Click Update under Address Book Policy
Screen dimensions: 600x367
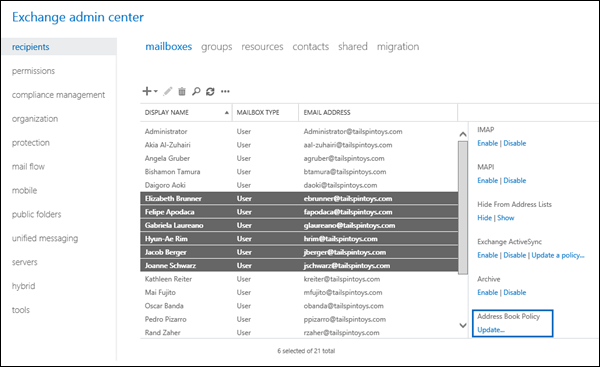click(491, 329)
